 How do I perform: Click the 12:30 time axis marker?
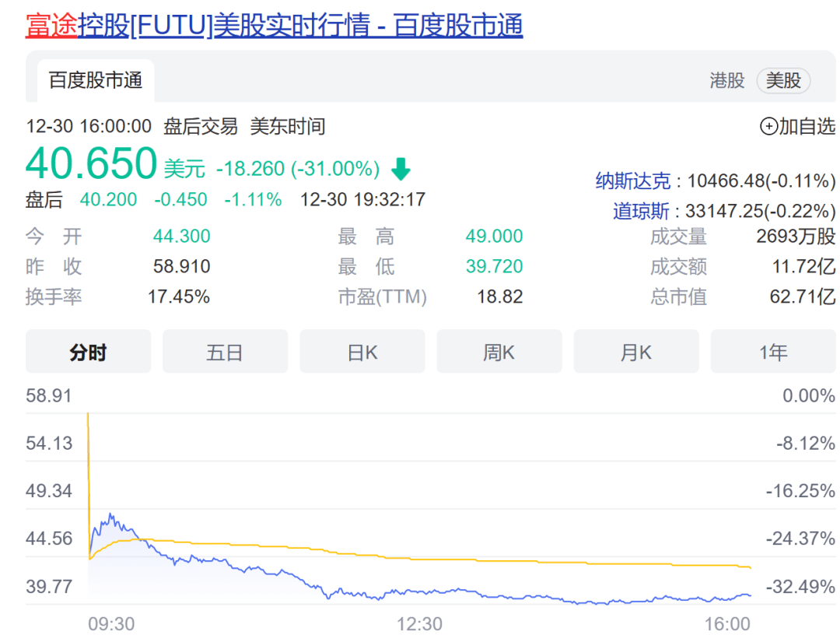click(x=419, y=624)
